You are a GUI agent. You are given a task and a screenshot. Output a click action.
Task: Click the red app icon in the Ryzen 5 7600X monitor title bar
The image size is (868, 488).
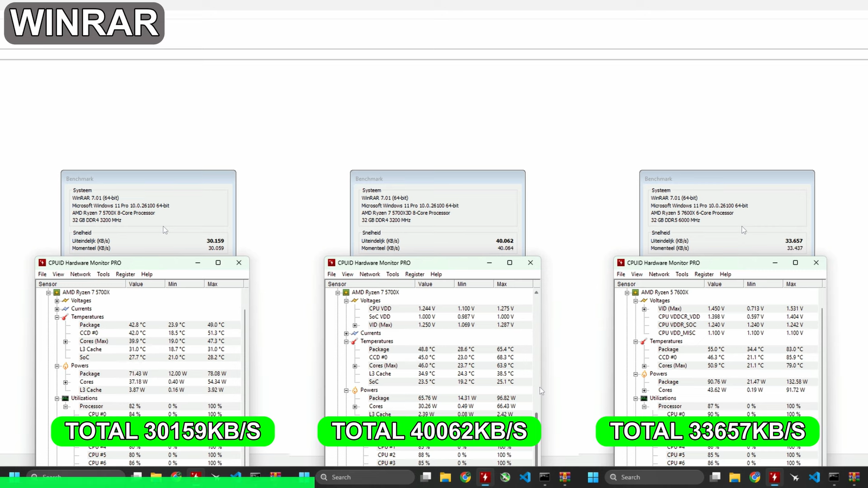[621, 262]
